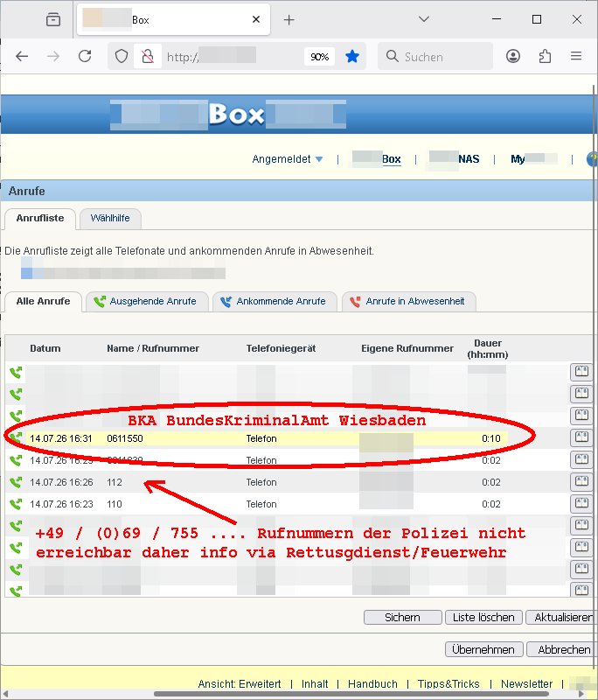The image size is (598, 700).
Task: Click outgoing call icon for 112 row
Action: [16, 482]
